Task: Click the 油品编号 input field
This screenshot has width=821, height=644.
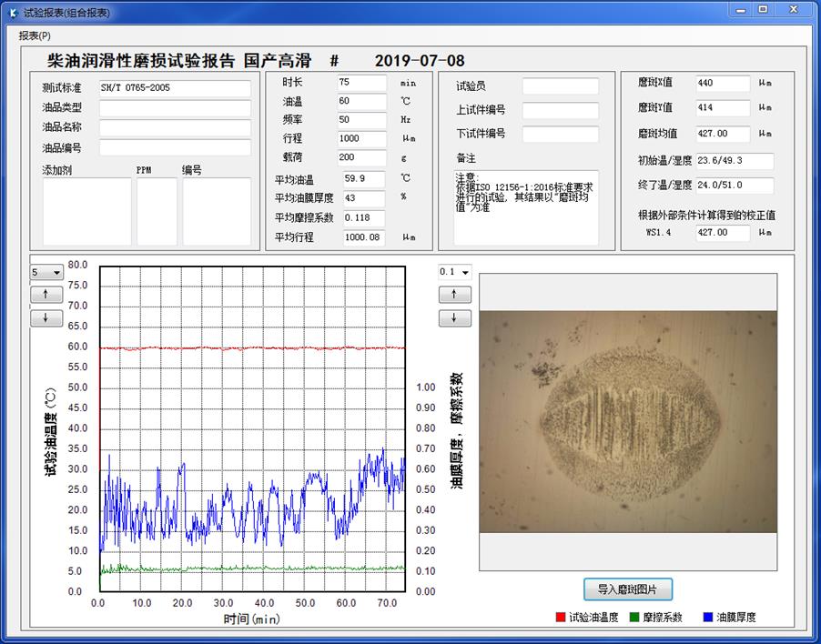Action: pos(175,147)
